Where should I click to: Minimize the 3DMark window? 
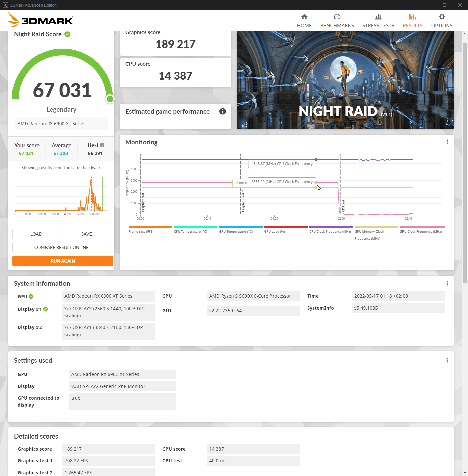(x=429, y=5)
